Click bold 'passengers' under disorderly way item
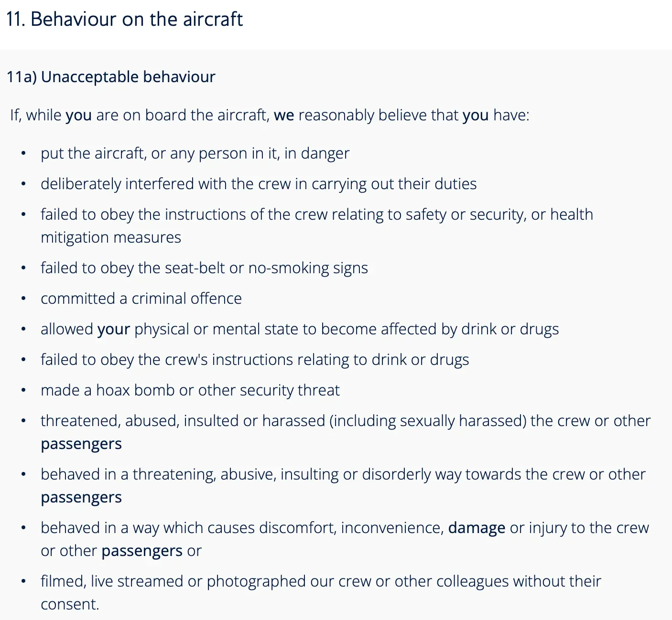The image size is (672, 620). (x=81, y=498)
